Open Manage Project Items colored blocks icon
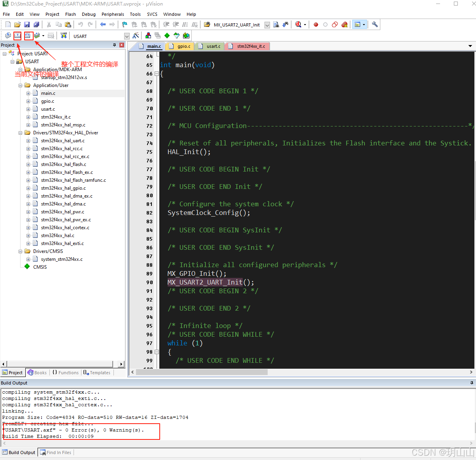Viewport: 476px width, 460px height. click(x=148, y=36)
